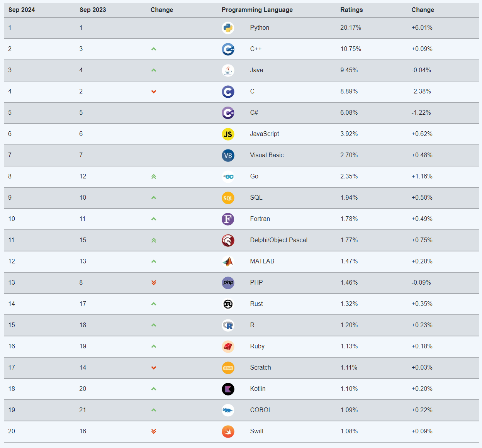Click the double down arrow in PHP row
482x448 pixels.
(154, 283)
